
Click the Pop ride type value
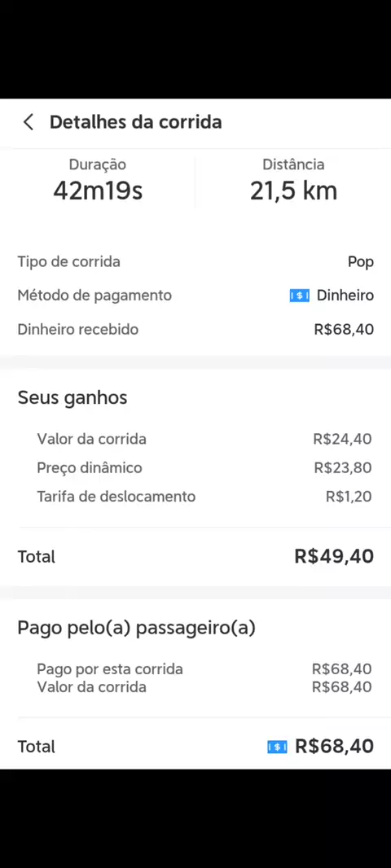coord(361,262)
